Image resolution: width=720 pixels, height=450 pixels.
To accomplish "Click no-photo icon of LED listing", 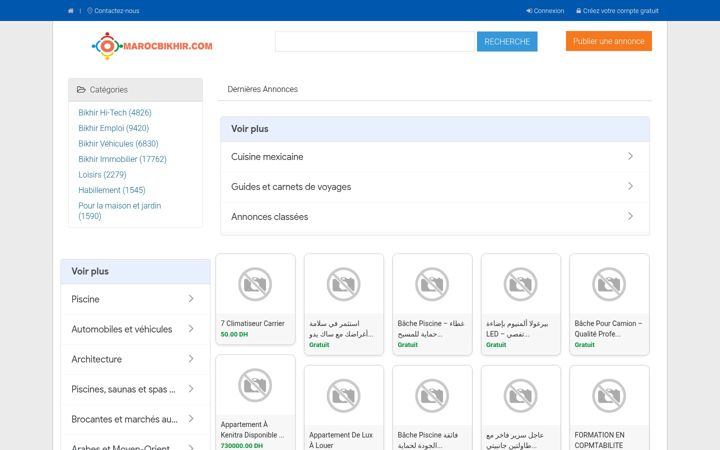I will tap(521, 284).
